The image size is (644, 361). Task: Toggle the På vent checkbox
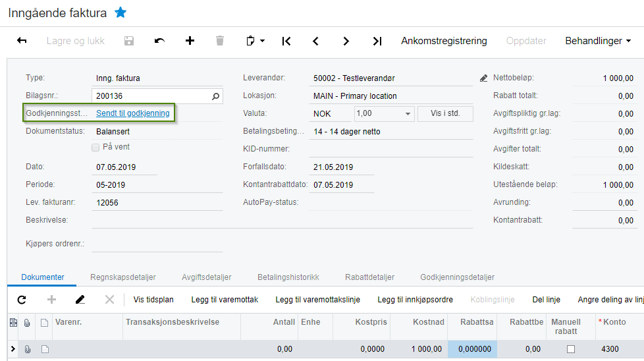click(x=95, y=148)
